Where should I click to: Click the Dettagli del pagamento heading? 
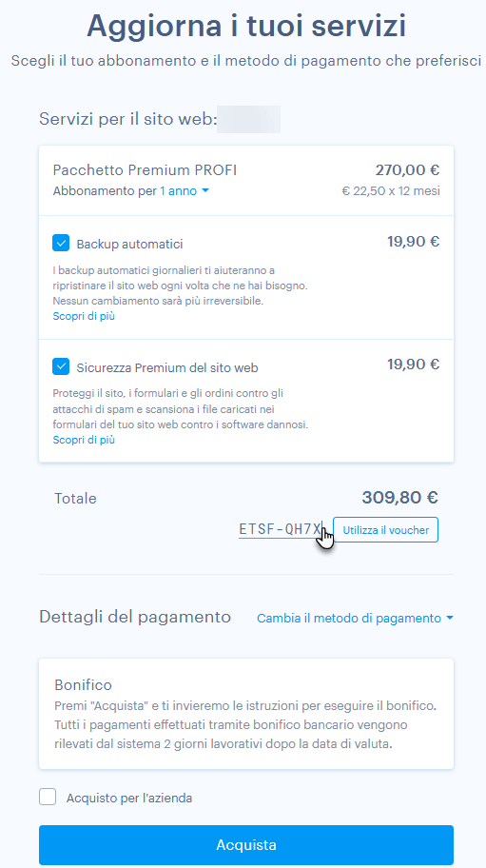click(x=135, y=617)
